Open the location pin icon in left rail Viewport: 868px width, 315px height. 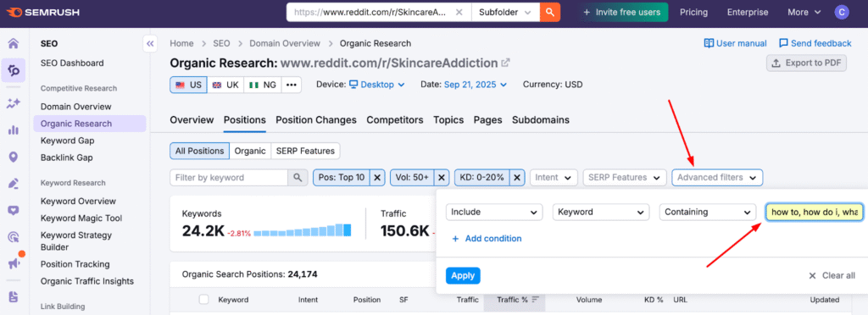pos(14,157)
